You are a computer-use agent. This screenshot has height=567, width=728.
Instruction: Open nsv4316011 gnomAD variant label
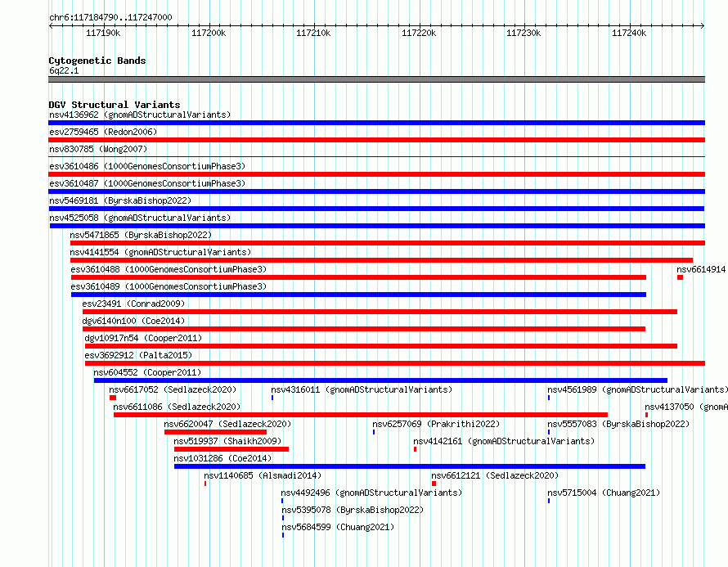tap(362, 389)
